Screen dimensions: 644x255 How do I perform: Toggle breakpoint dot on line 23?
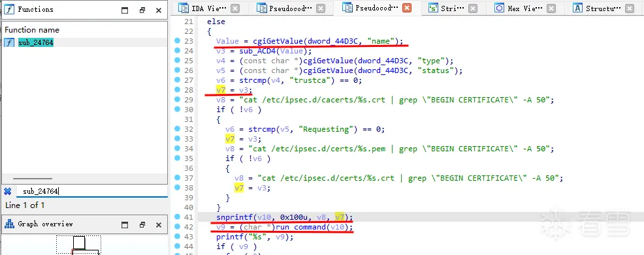point(177,40)
